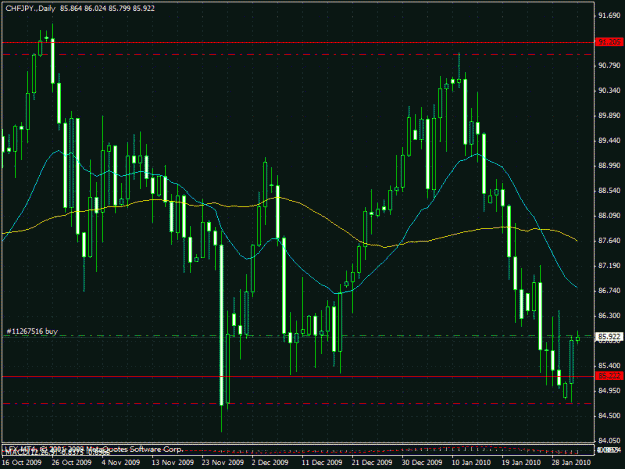Image resolution: width=625 pixels, height=469 pixels.
Task: Click the 87.640 price axis label
Action: pyautogui.click(x=609, y=241)
